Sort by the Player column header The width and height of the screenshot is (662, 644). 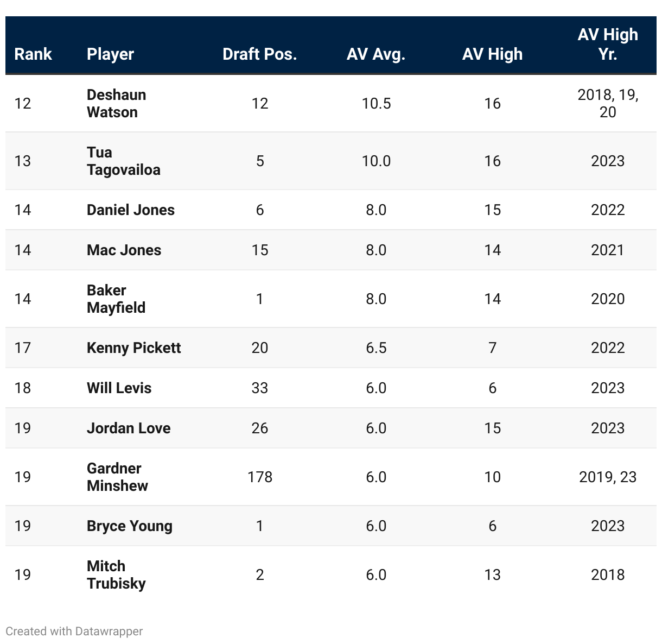click(110, 54)
